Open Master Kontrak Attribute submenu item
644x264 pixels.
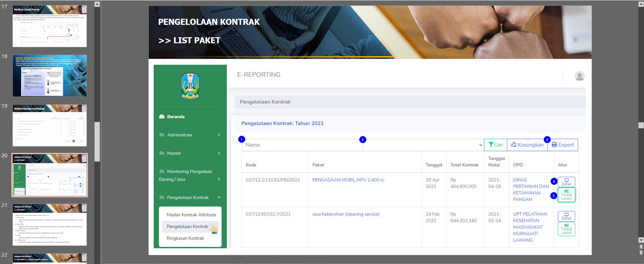pyautogui.click(x=191, y=215)
